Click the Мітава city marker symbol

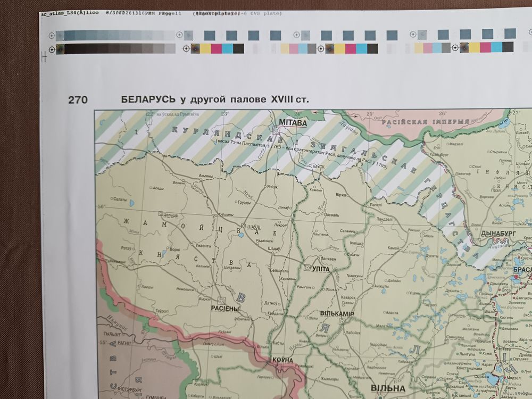pos(277,129)
